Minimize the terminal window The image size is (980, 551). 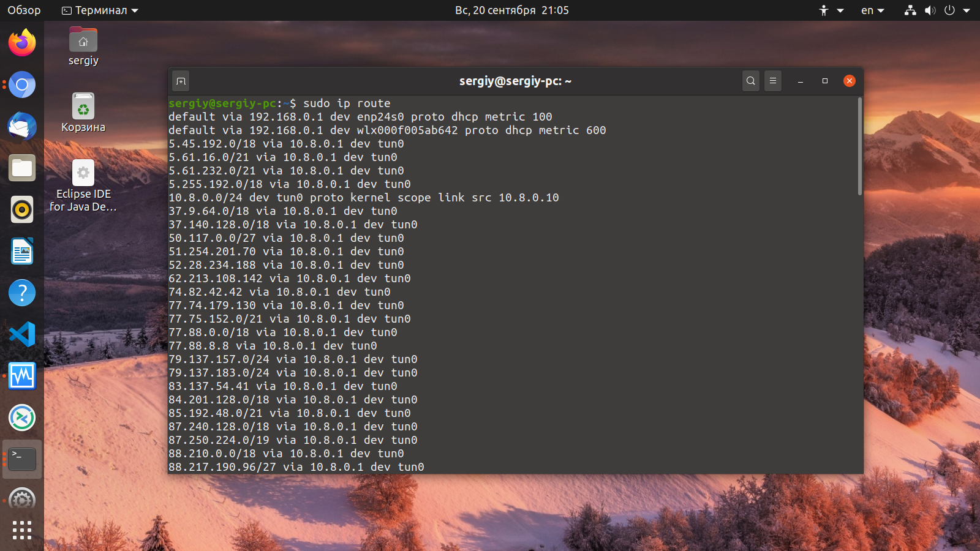pyautogui.click(x=801, y=81)
